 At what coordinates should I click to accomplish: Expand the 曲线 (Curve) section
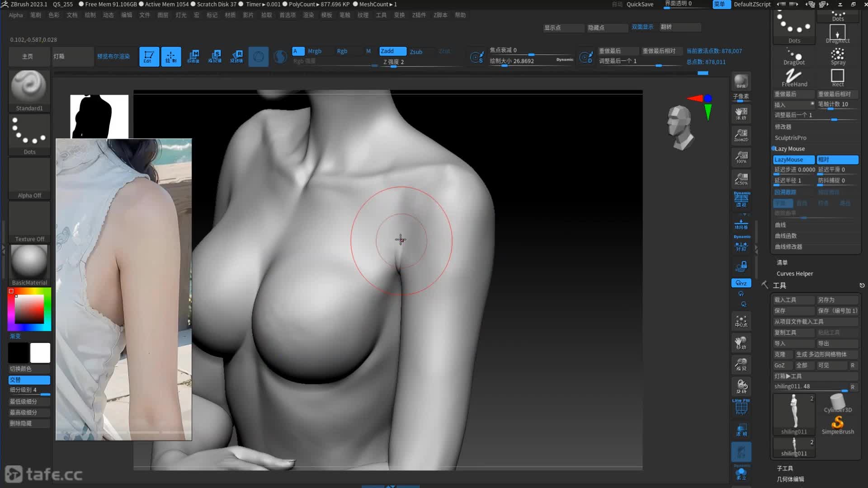pos(780,225)
